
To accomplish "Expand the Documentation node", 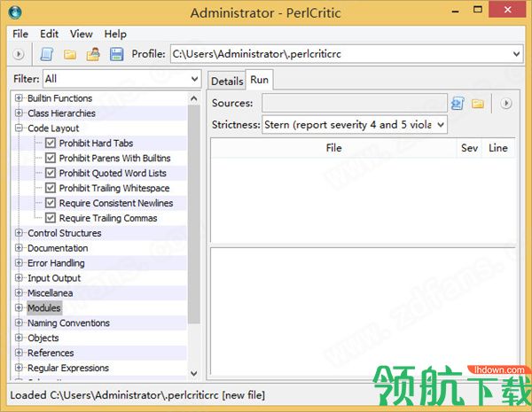I will (x=19, y=248).
